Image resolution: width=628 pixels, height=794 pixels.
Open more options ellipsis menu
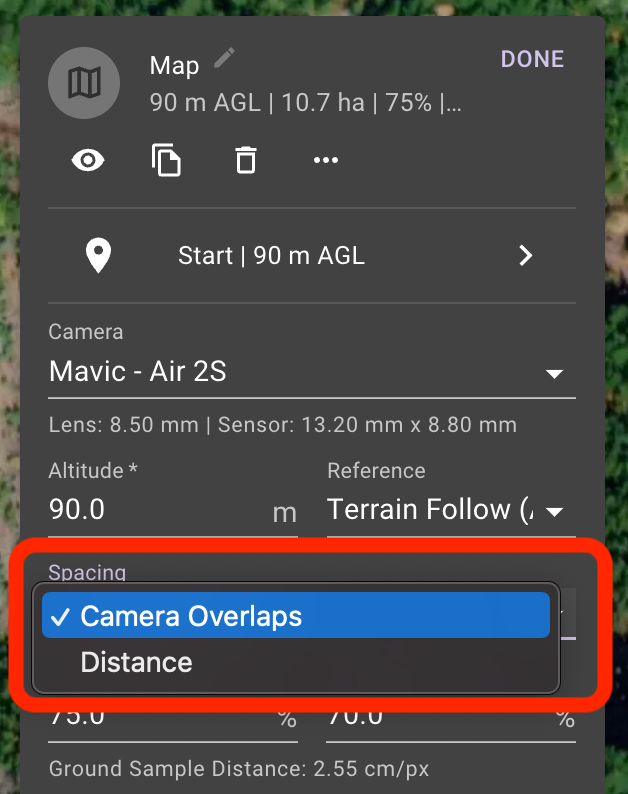(326, 160)
